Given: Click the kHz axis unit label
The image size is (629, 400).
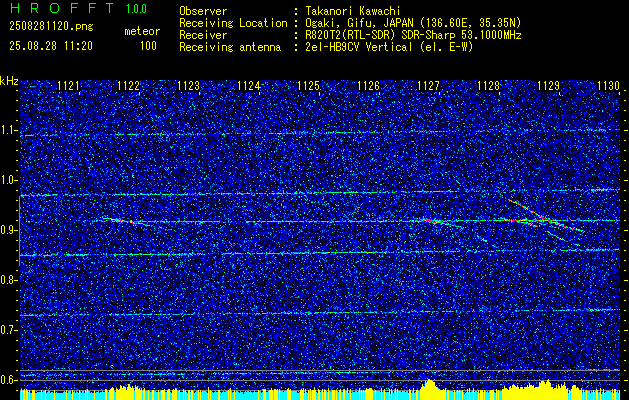Looking at the screenshot, I should pos(9,81).
